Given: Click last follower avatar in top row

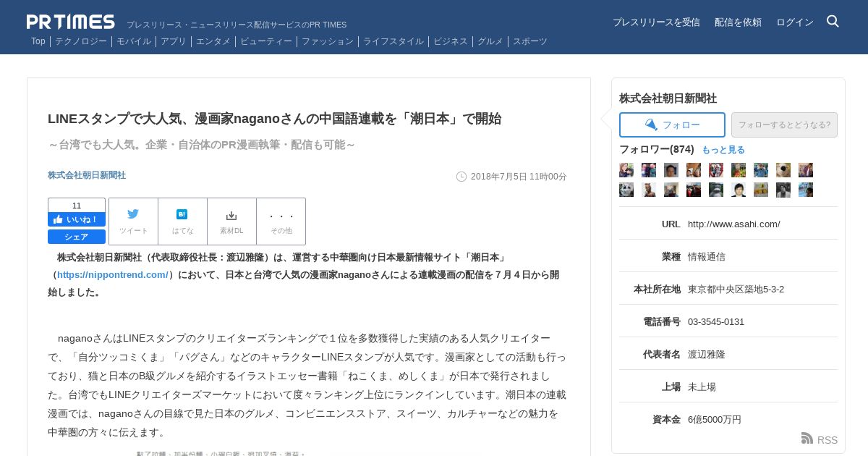Looking at the screenshot, I should click(806, 170).
